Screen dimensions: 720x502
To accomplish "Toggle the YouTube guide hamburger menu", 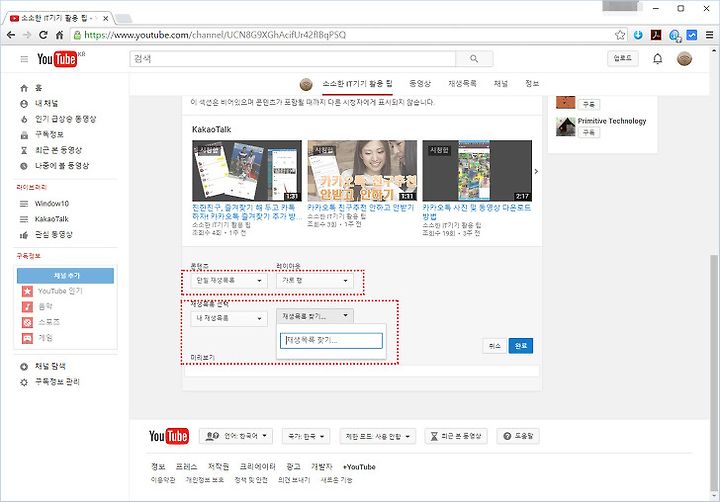I will point(24,59).
